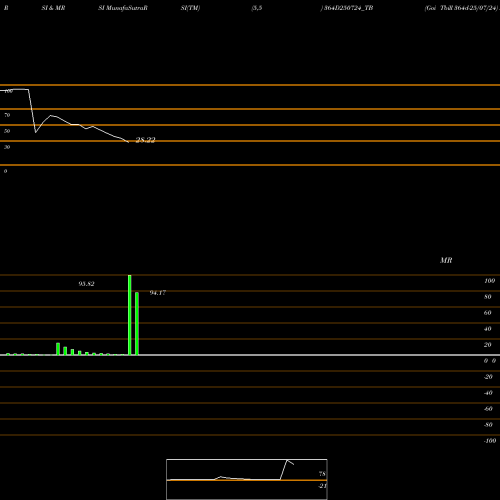Click the 50 level label on RSI axis
Screen dimensions: 500x500
pyautogui.click(x=7, y=131)
